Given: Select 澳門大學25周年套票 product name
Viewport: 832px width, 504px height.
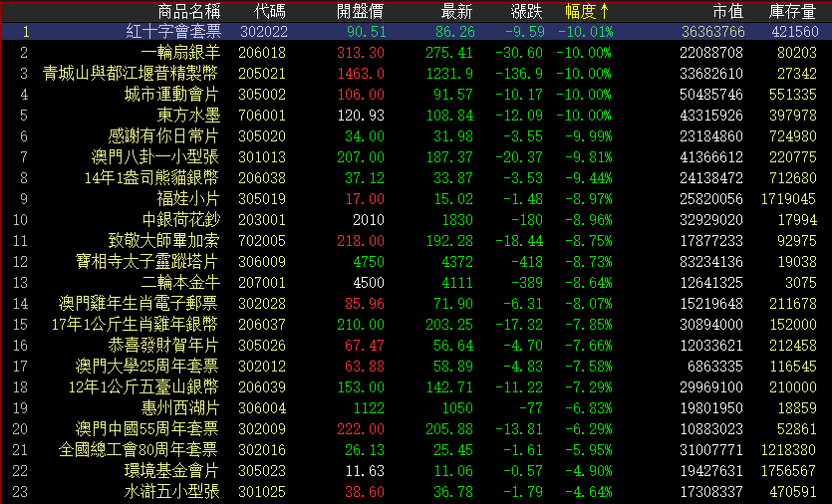Looking at the screenshot, I should point(147,367).
